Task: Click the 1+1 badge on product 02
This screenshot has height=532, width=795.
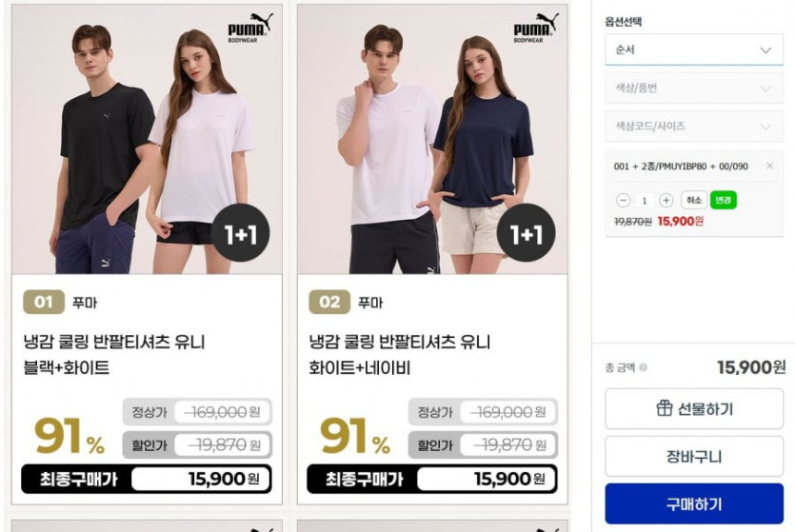Action: pos(527,233)
